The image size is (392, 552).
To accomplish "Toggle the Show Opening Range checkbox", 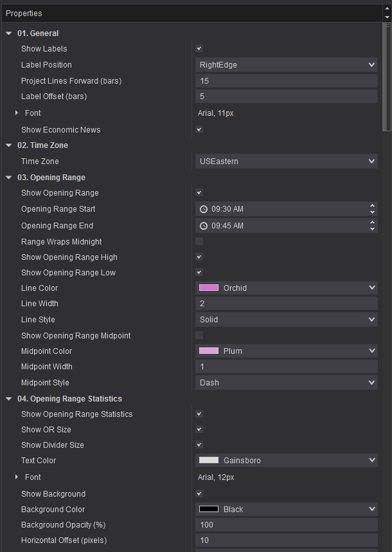I will pyautogui.click(x=199, y=192).
